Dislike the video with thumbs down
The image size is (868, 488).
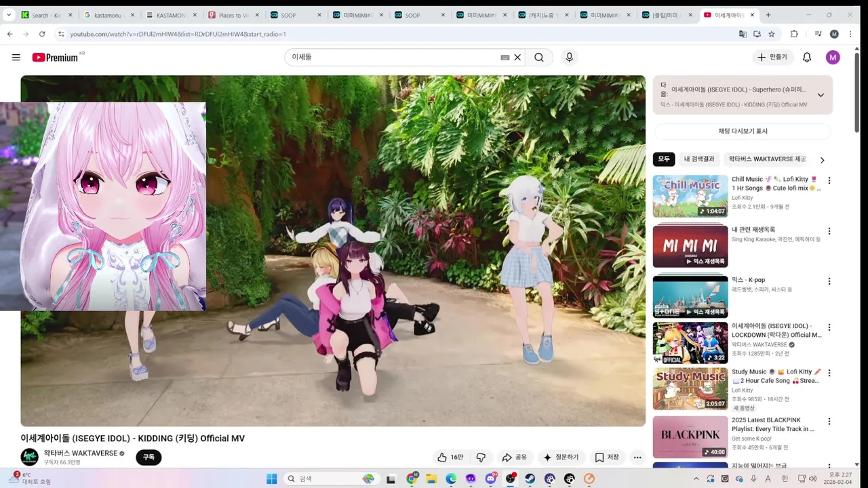click(481, 457)
